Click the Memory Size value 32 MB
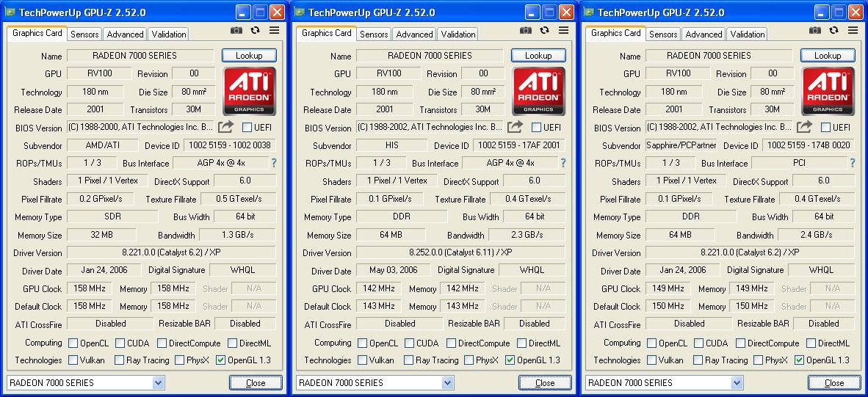 (x=101, y=234)
